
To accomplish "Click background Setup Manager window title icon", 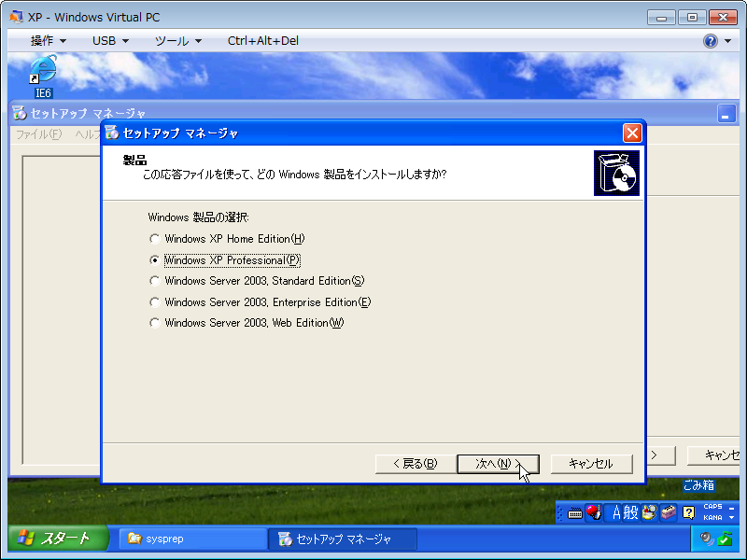I will [x=19, y=113].
